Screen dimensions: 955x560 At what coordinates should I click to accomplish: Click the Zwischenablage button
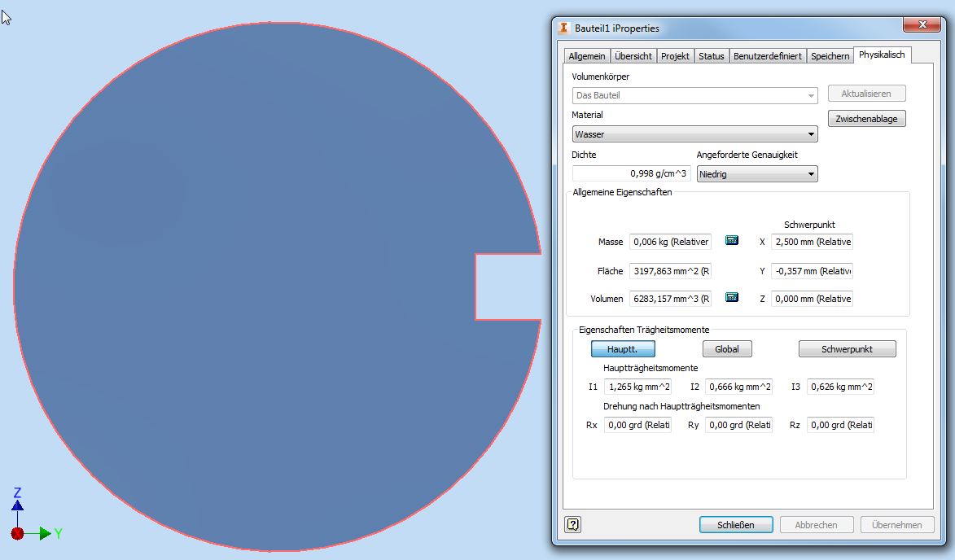(x=866, y=119)
